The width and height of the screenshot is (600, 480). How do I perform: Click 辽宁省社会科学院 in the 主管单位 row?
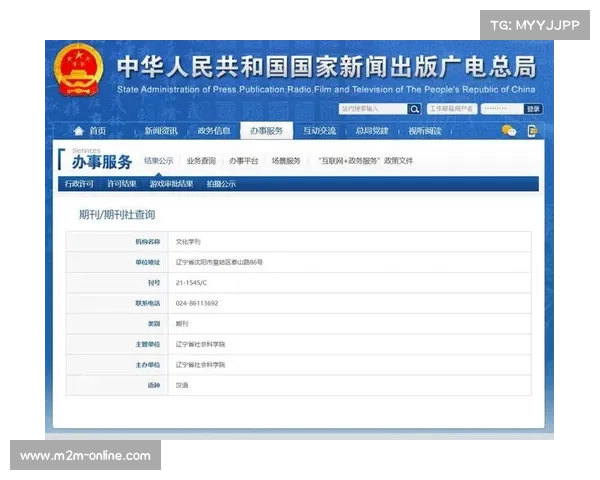(x=200, y=344)
